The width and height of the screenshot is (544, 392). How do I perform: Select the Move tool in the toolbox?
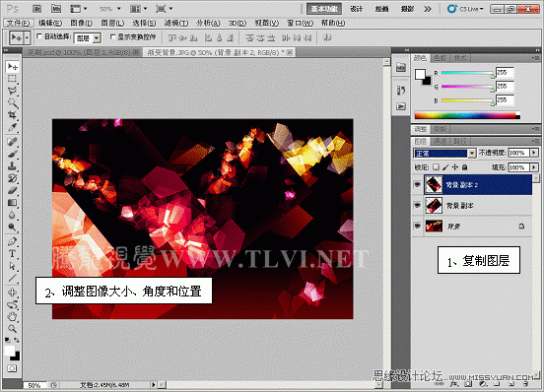point(13,66)
